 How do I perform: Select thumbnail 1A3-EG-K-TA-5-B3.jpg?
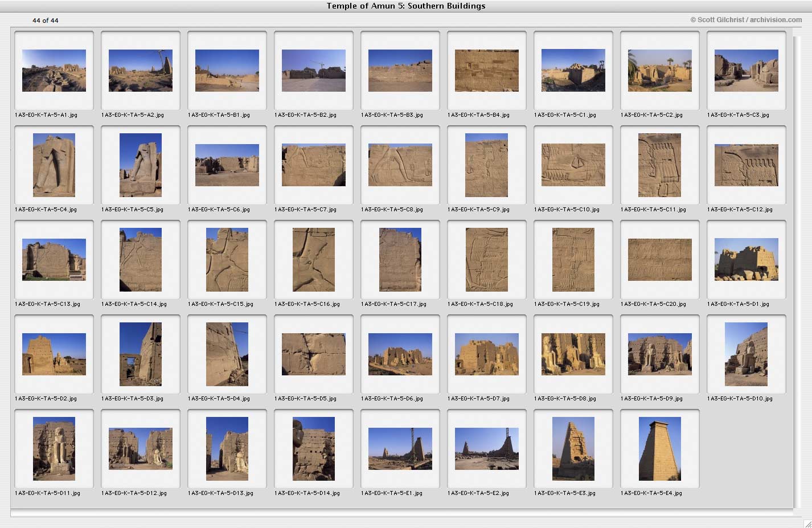point(400,71)
